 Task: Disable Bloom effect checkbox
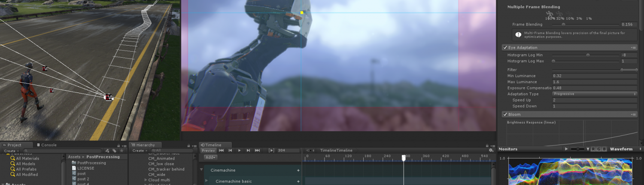click(x=505, y=114)
